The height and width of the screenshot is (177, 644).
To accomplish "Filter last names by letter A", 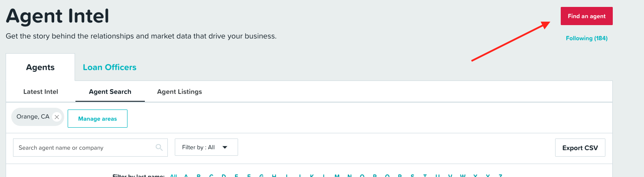I will (186, 176).
